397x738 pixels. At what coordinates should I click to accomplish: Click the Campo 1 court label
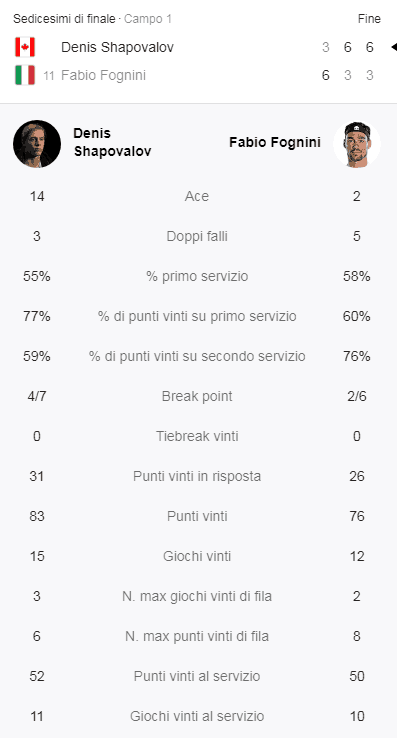[x=148, y=19]
